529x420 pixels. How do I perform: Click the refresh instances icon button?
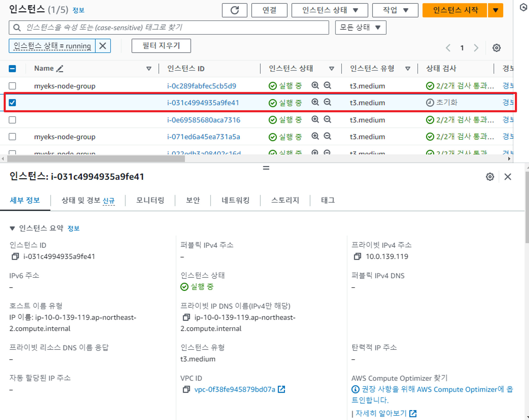coord(234,10)
